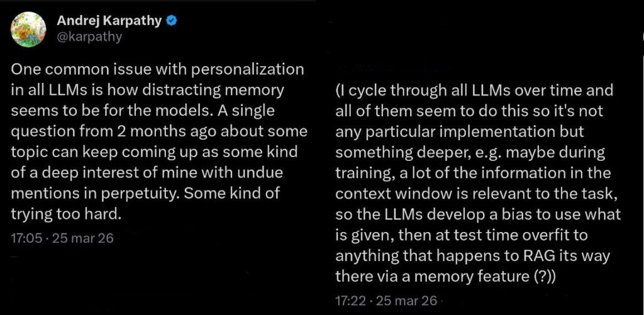This screenshot has width=644, height=315.
Task: Click the Andrej Karpathy display name
Action: 110,21
